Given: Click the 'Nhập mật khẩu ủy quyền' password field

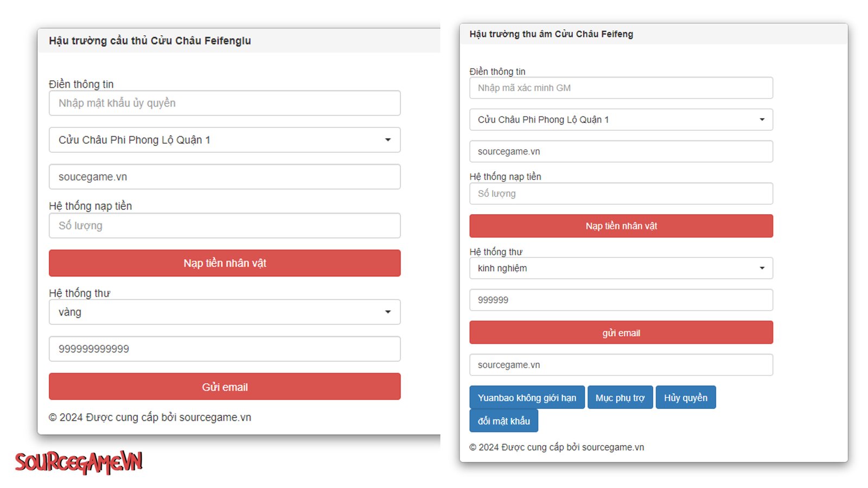Looking at the screenshot, I should tap(225, 103).
